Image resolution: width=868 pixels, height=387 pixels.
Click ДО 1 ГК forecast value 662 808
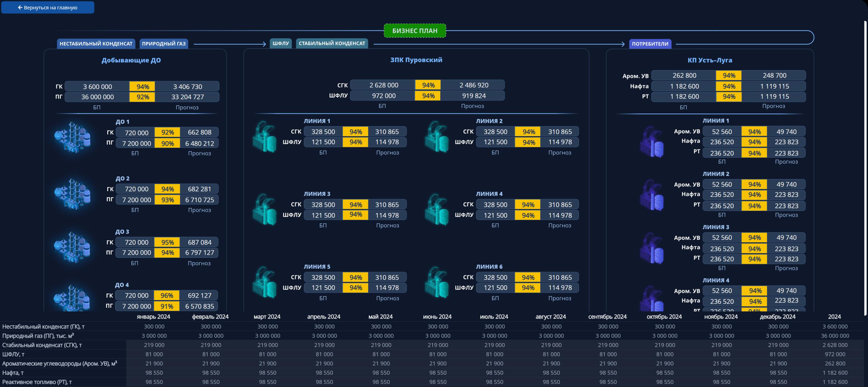[x=200, y=132]
